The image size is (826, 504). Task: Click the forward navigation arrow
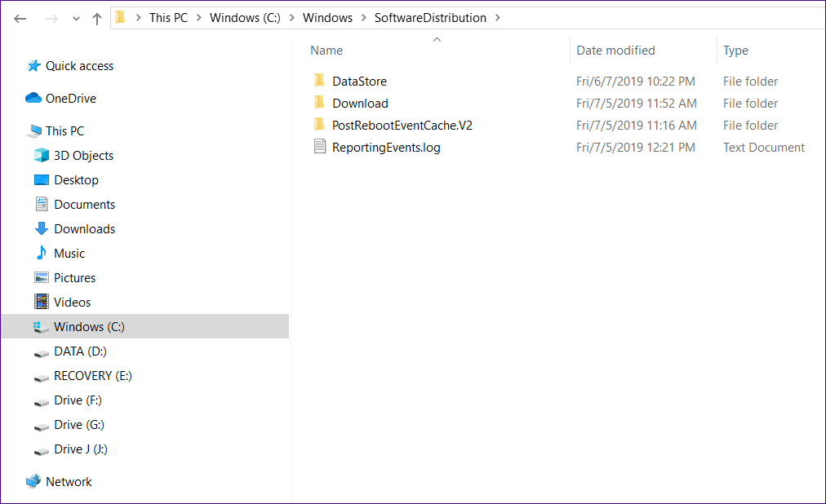(x=51, y=19)
